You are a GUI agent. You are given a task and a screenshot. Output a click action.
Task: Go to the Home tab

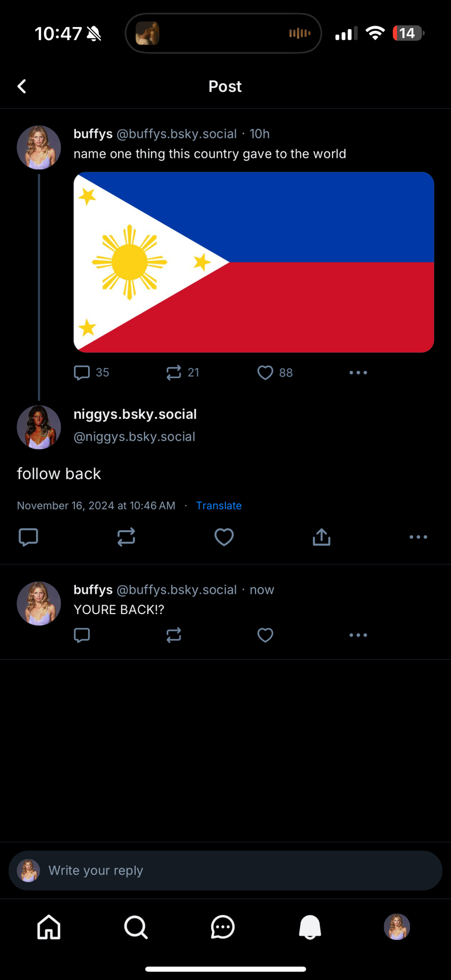pos(49,927)
